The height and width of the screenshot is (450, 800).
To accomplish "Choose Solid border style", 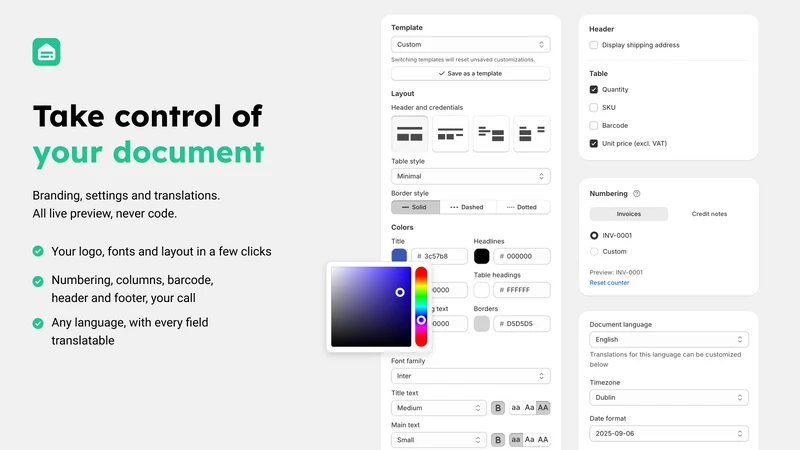I will (415, 207).
